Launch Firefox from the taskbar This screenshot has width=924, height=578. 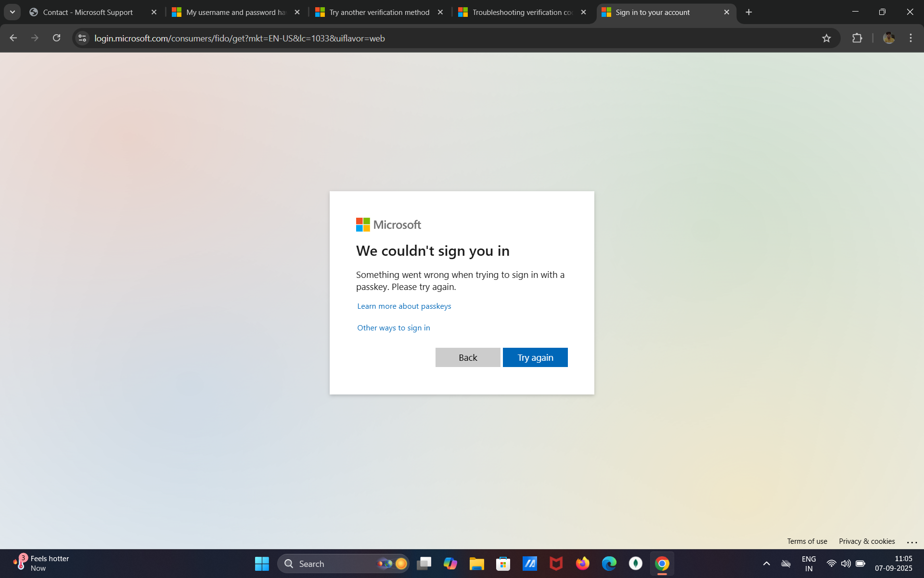tap(582, 563)
